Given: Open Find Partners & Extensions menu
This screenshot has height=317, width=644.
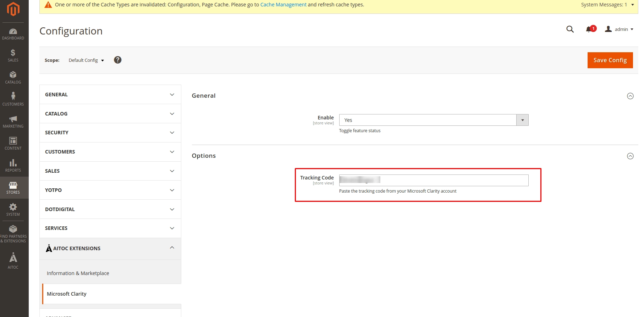Looking at the screenshot, I should tap(13, 234).
